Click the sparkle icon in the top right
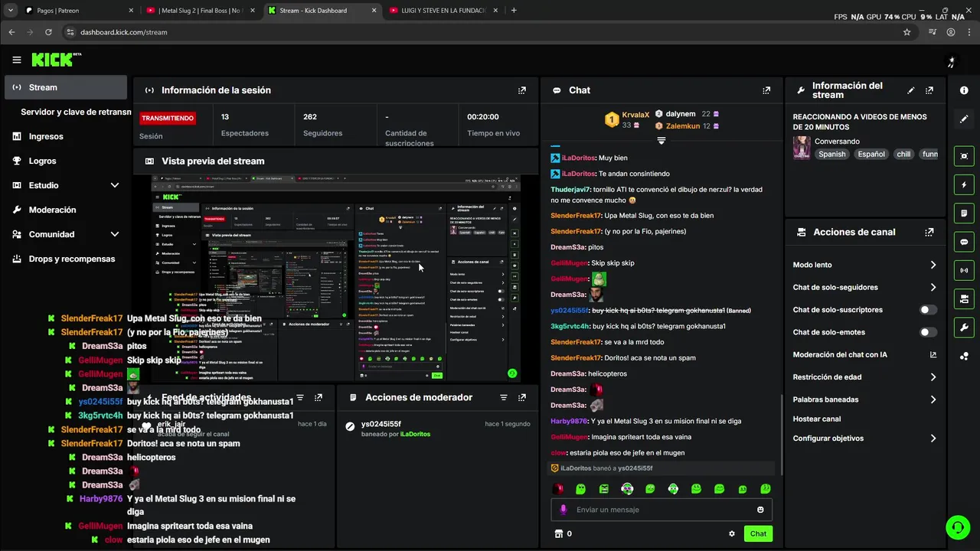Image resolution: width=980 pixels, height=551 pixels. (x=952, y=61)
